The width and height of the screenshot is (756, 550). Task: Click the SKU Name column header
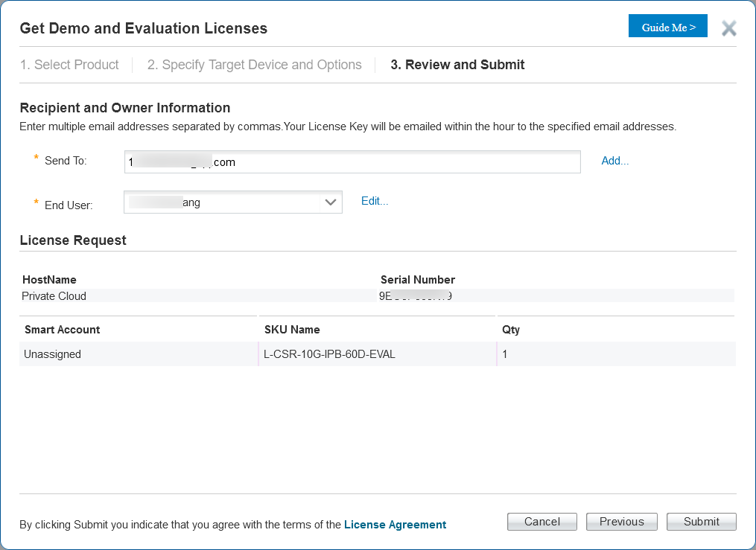click(292, 330)
